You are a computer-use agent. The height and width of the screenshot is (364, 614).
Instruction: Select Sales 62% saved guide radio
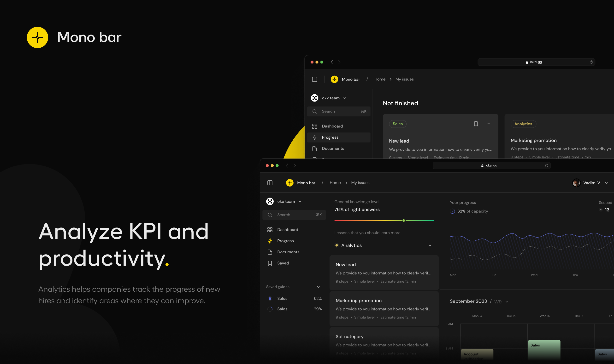click(270, 299)
